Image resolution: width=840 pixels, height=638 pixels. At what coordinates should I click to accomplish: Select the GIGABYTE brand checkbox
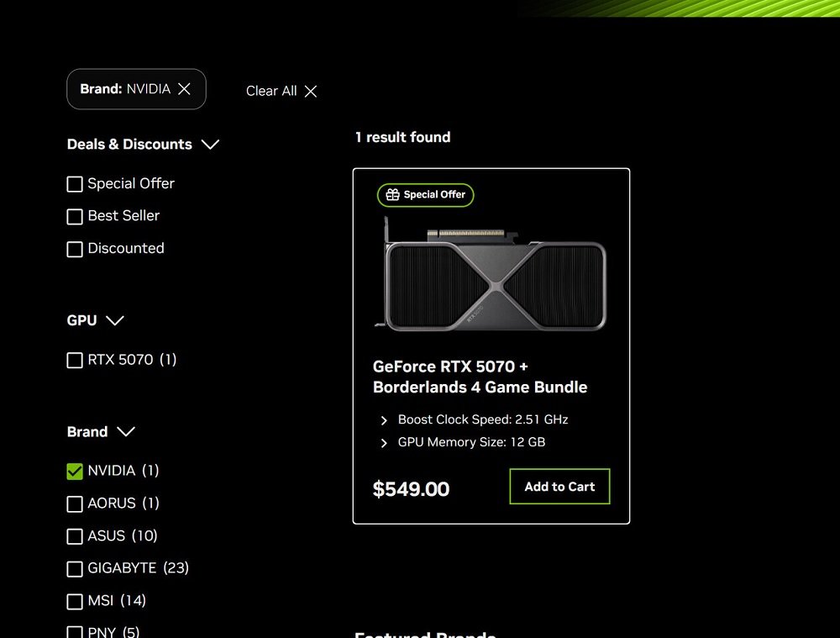75,569
